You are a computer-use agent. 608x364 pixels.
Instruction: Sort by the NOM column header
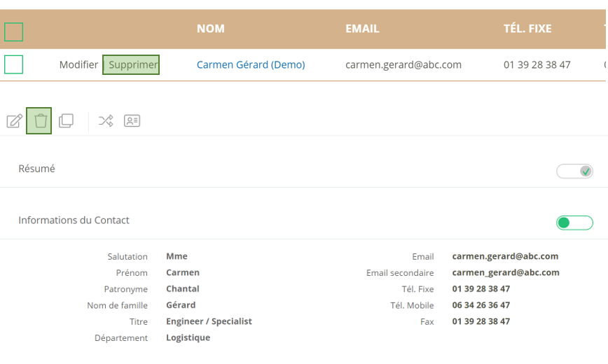[x=211, y=29]
